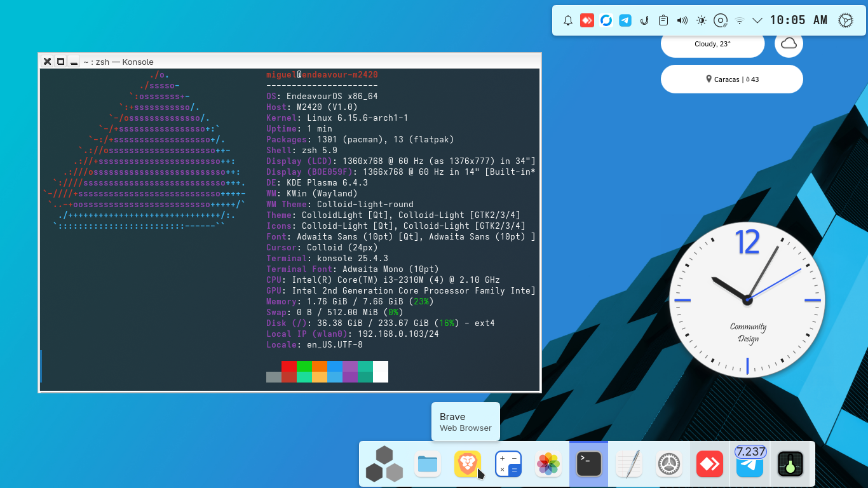
Task: Click the 'Disk (/): 36.38 GiB' line
Action: 381,323
